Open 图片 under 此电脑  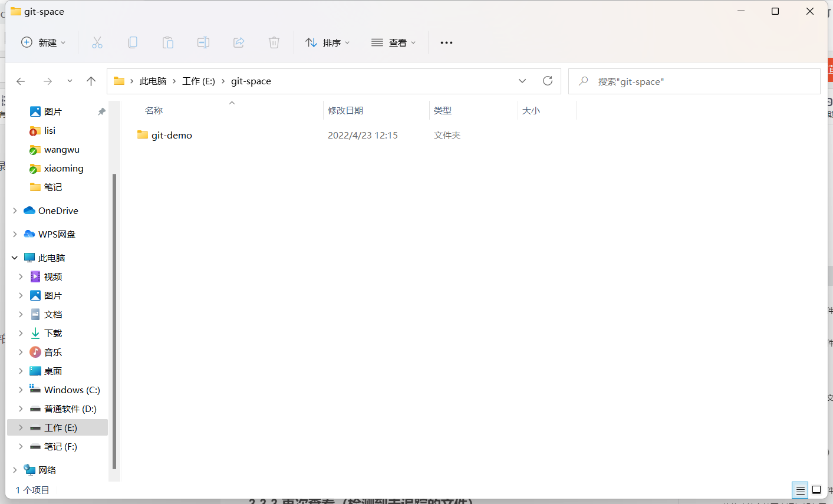point(52,295)
